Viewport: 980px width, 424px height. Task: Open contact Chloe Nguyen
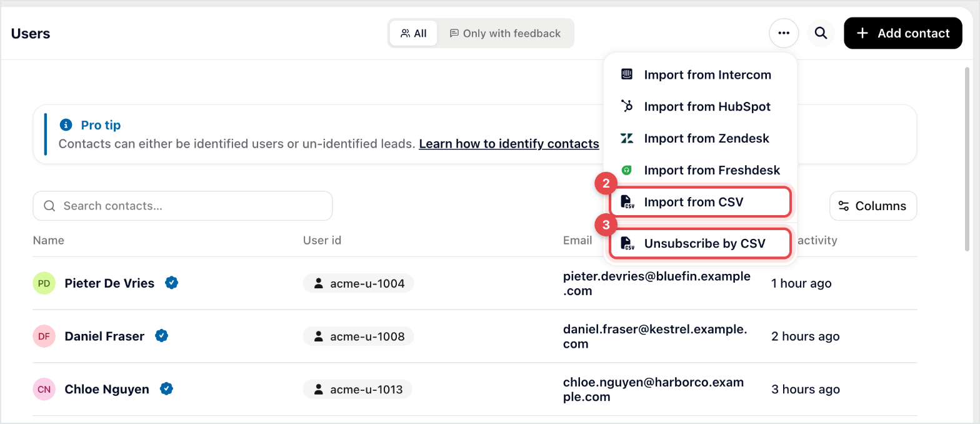tap(107, 389)
